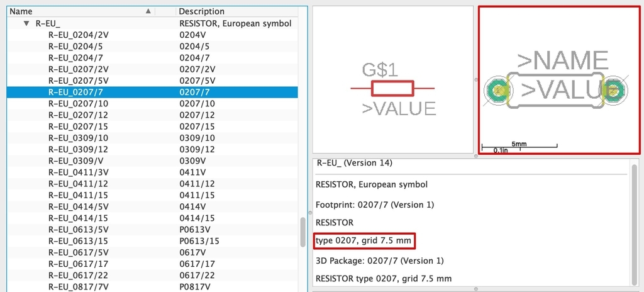
Task: Select the R-EU_0414/5V row
Action: click(x=152, y=206)
